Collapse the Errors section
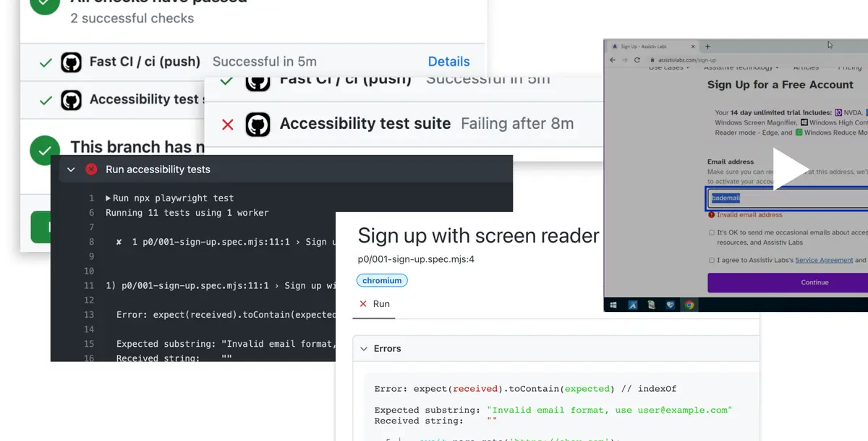Viewport: 868px width, 441px height. pyautogui.click(x=362, y=349)
